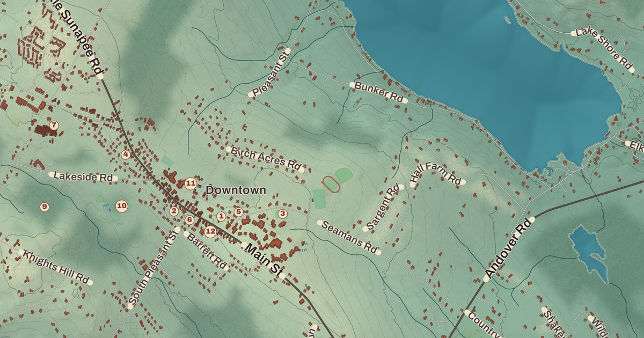Click map marker number 9
The width and height of the screenshot is (644, 338).
(45, 207)
